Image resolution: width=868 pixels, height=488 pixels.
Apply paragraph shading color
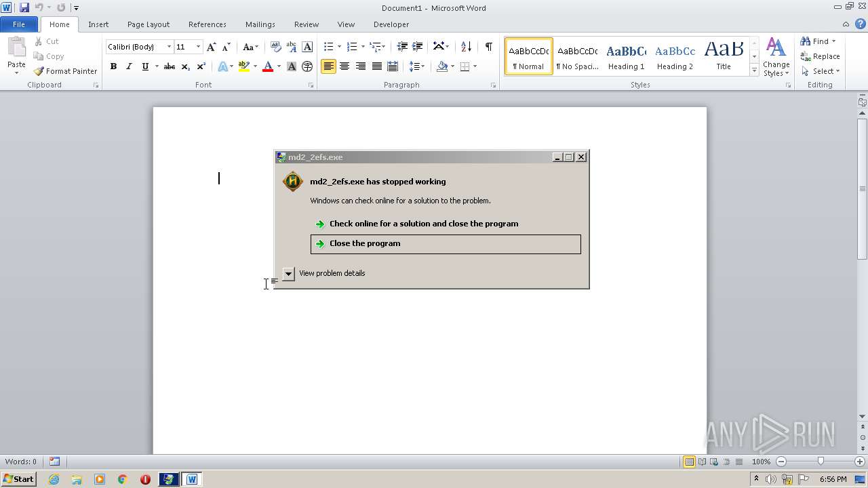point(442,66)
